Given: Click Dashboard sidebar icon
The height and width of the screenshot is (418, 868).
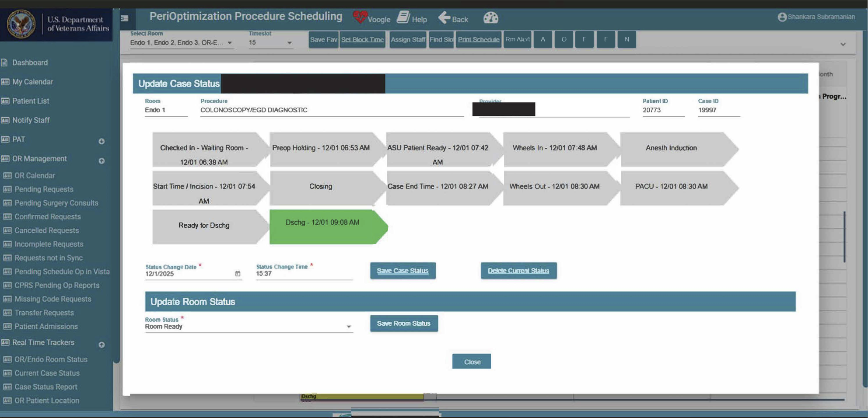Looking at the screenshot, I should click(4, 63).
